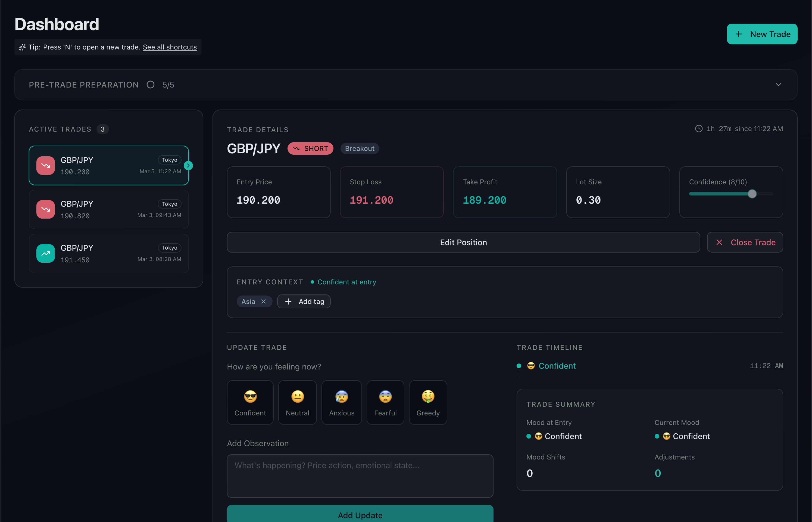The height and width of the screenshot is (522, 812).
Task: Expand the Pre-Trade Preparation section
Action: [x=778, y=85]
